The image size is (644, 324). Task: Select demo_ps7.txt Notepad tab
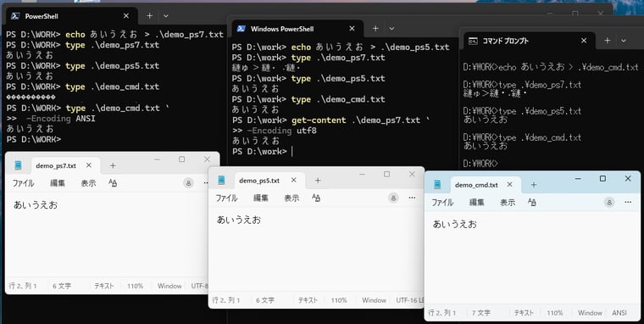point(66,165)
